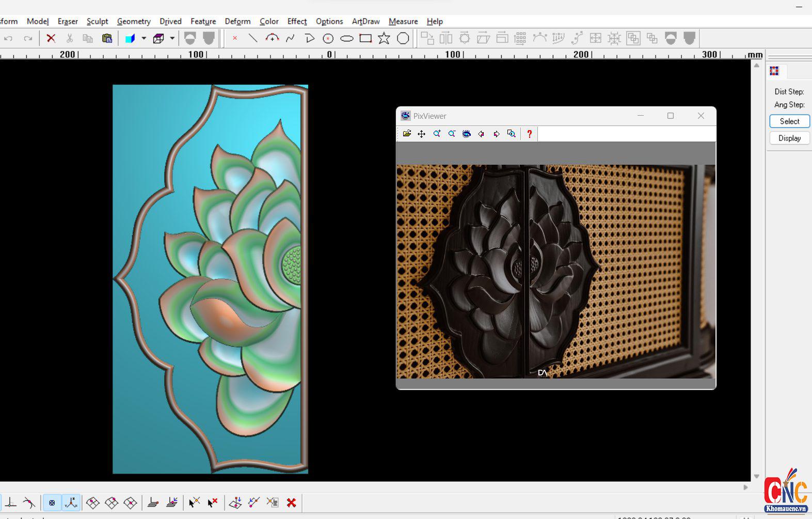Choose the ellipse drawing tool
This screenshot has height=519, width=812.
click(347, 38)
